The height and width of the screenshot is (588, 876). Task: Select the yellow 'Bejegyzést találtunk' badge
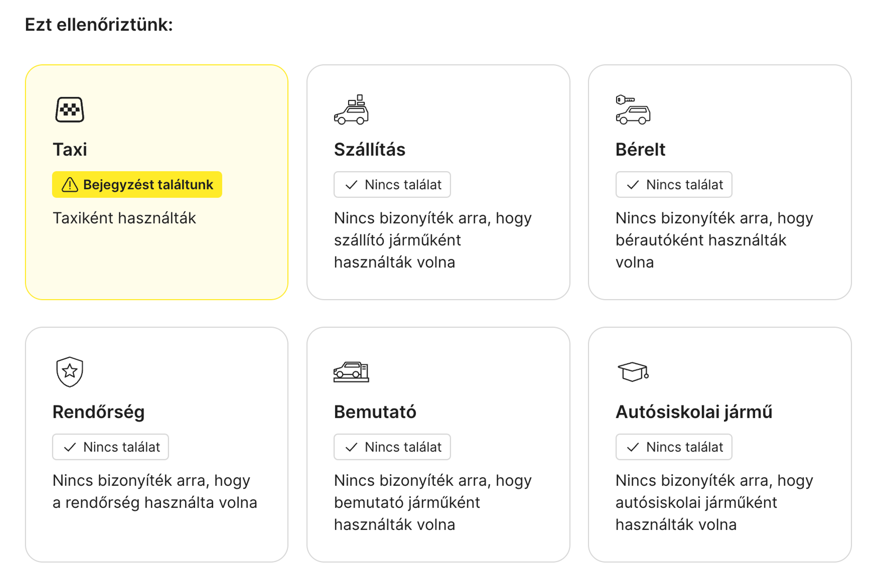[137, 185]
